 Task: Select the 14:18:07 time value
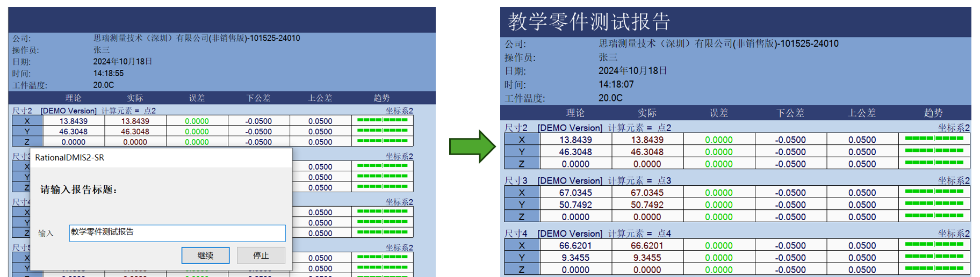click(x=616, y=84)
